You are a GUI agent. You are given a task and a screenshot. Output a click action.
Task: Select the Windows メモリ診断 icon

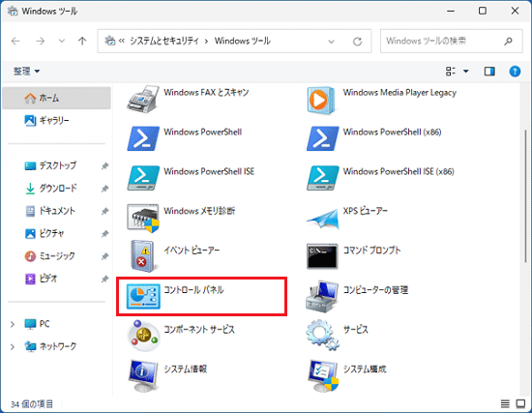click(143, 218)
